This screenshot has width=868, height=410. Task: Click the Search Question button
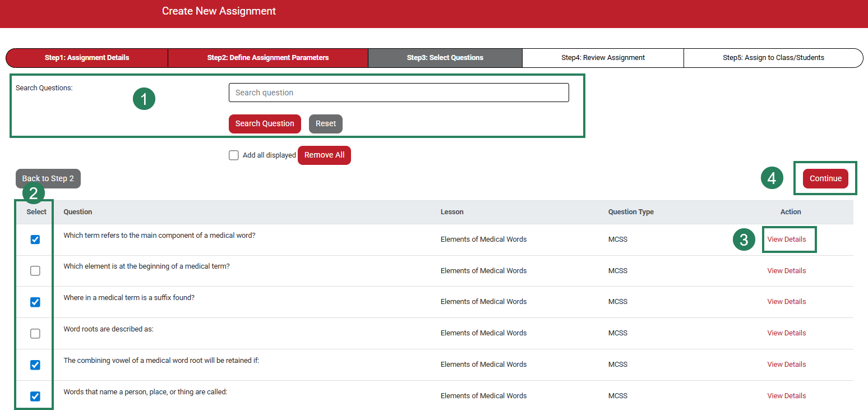[265, 123]
